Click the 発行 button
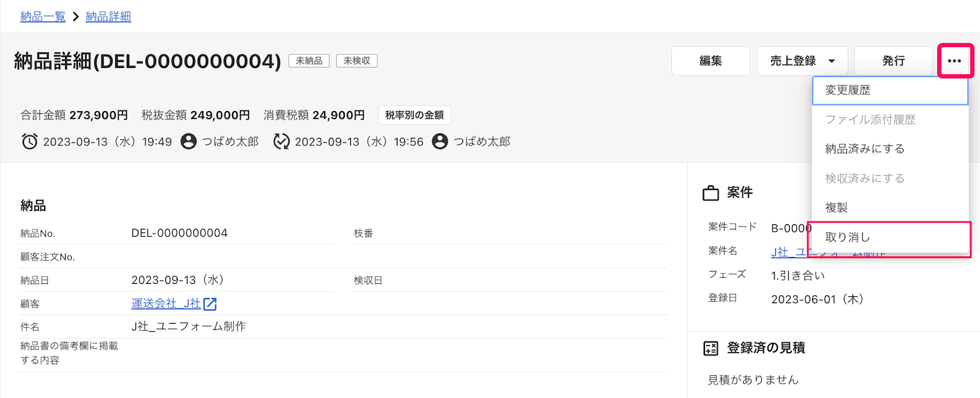Viewport: 980px width, 398px height. pos(894,61)
